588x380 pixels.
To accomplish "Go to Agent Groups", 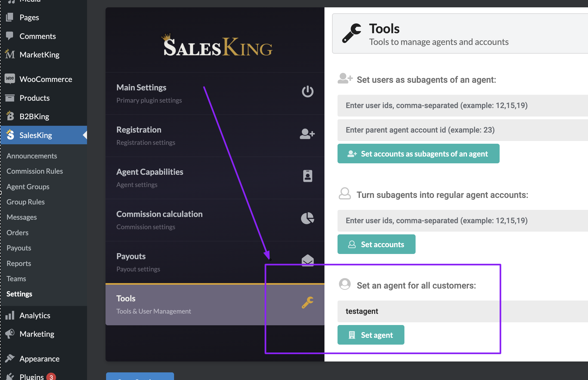I will 28,186.
